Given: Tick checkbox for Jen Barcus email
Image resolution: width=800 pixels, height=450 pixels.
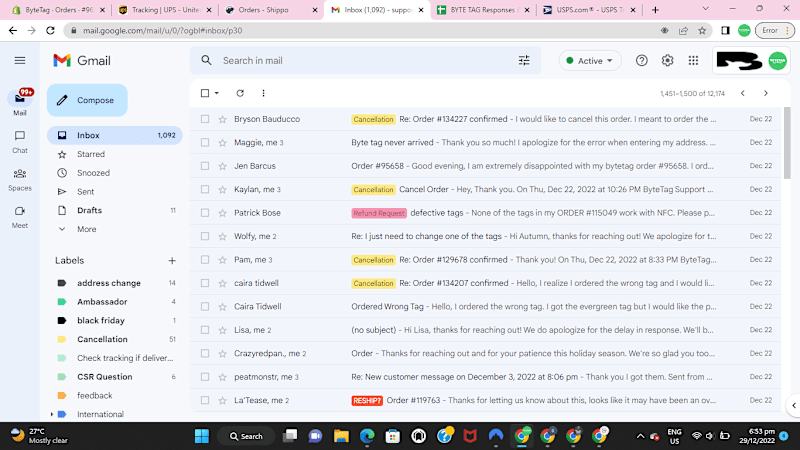Looking at the screenshot, I should 205,166.
